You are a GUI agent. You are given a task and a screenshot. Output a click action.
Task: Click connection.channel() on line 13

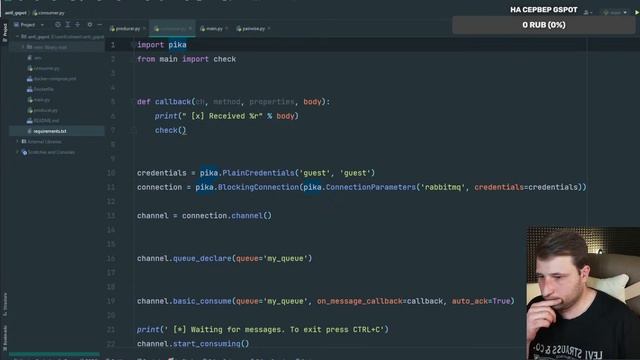point(227,216)
